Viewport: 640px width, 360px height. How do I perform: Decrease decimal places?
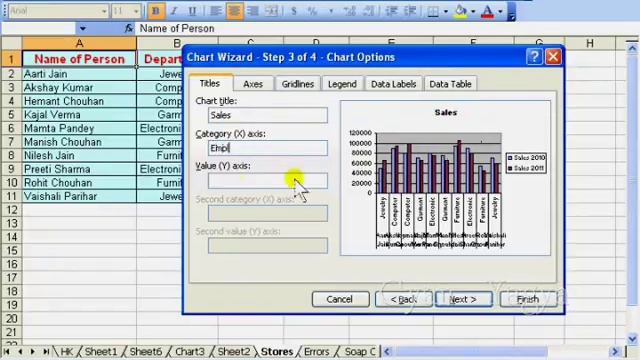tap(368, 11)
